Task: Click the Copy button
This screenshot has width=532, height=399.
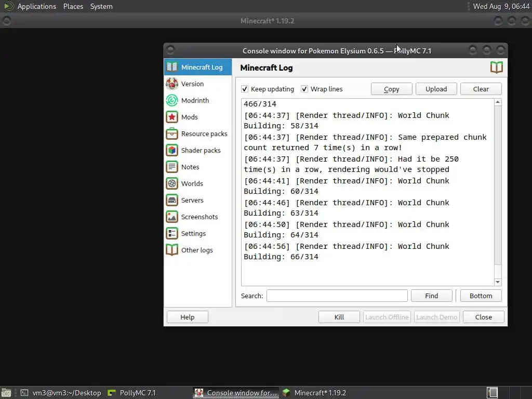Action: pyautogui.click(x=392, y=89)
